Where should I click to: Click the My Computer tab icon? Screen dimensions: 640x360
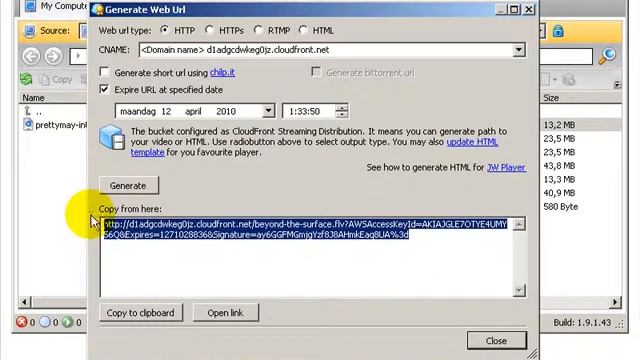pyautogui.click(x=30, y=6)
